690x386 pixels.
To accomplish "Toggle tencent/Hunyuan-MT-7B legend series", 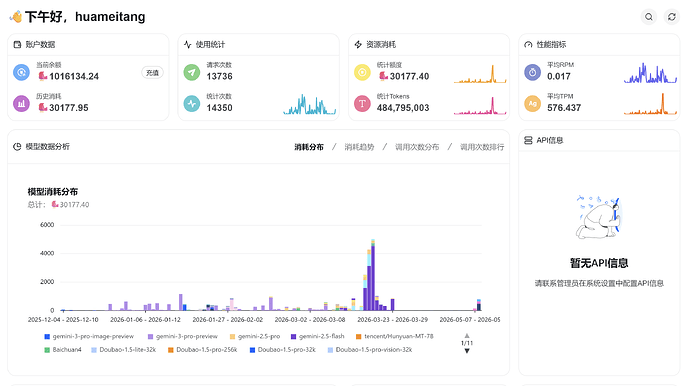I will (395, 337).
